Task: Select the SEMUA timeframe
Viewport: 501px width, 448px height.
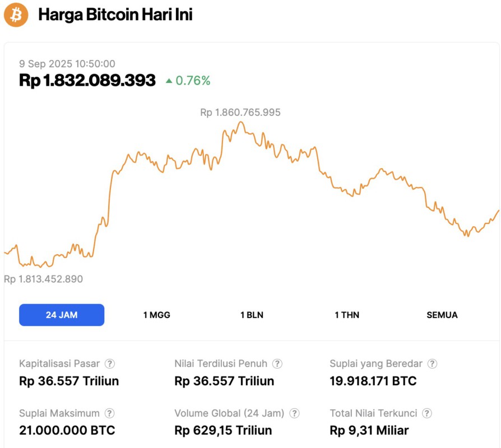Action: coord(442,315)
